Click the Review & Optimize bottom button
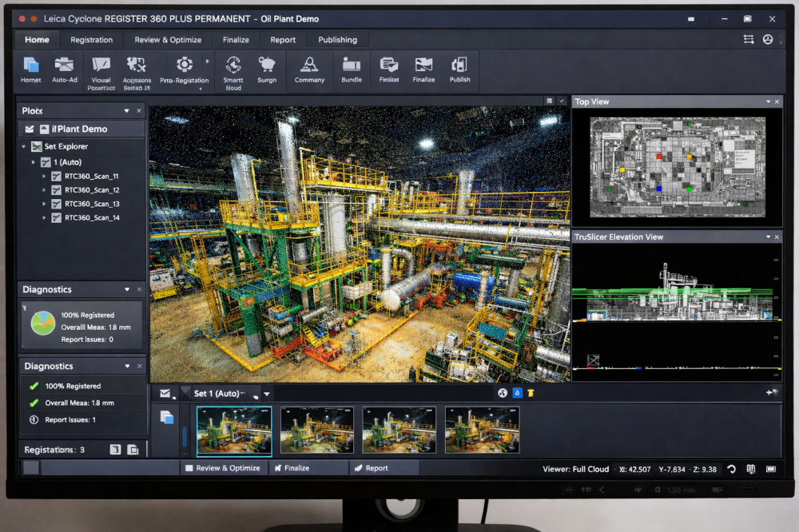Image resolution: width=799 pixels, height=532 pixels. (222, 468)
